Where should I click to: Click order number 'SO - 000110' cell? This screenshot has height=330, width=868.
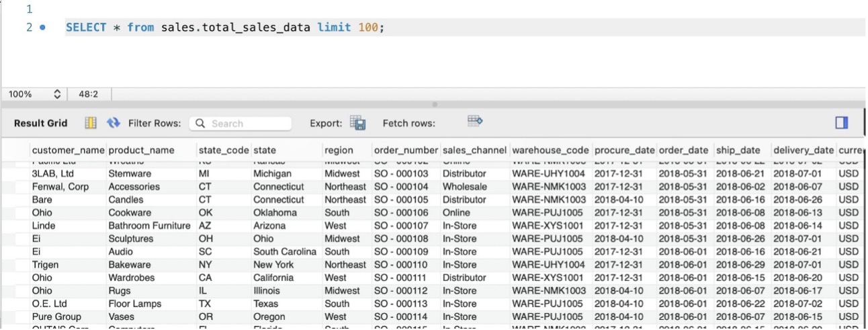(x=401, y=265)
